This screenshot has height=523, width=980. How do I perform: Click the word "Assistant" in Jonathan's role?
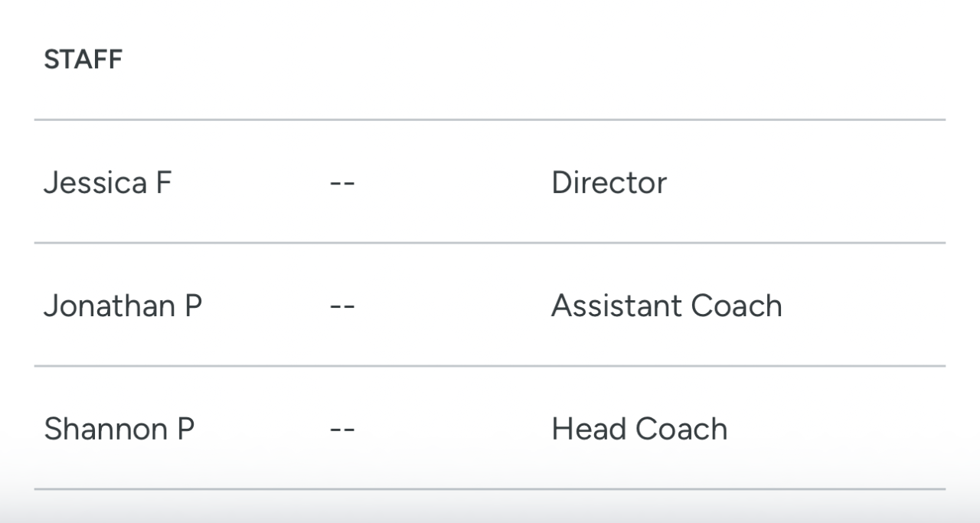click(616, 306)
